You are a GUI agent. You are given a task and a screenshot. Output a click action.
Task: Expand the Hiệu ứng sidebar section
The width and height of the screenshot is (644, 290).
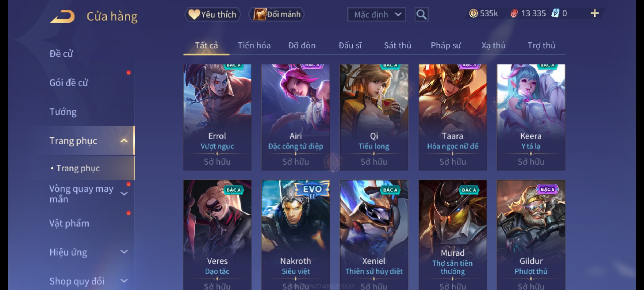[x=124, y=252]
